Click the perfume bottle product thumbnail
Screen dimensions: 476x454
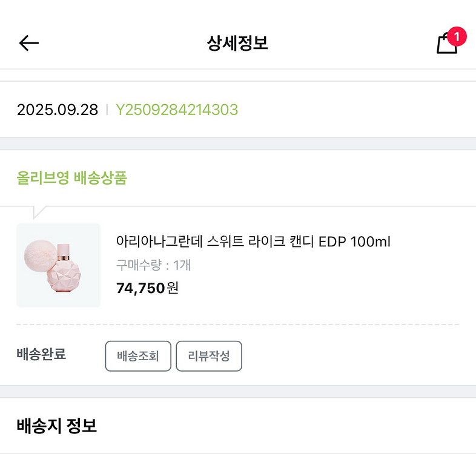click(x=59, y=265)
